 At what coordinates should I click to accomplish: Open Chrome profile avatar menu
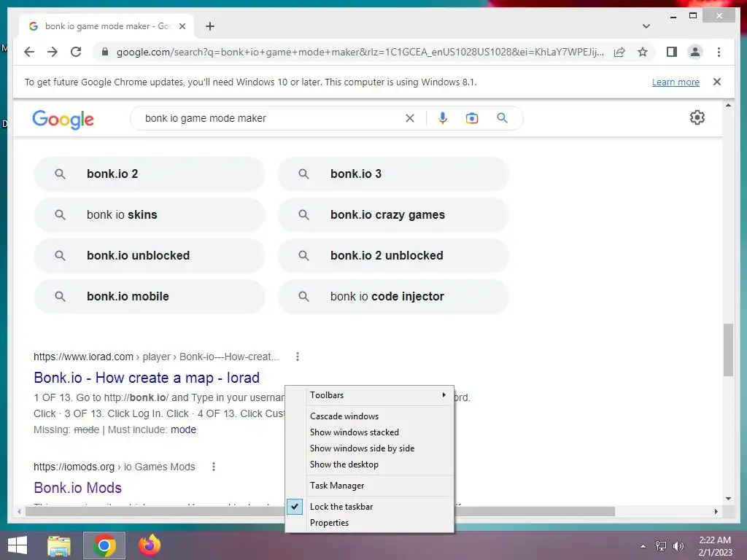695,52
